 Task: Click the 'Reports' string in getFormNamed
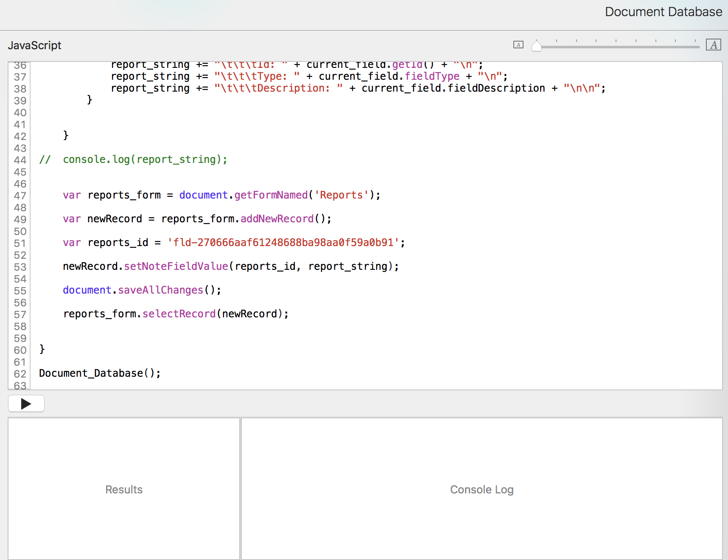(x=341, y=195)
